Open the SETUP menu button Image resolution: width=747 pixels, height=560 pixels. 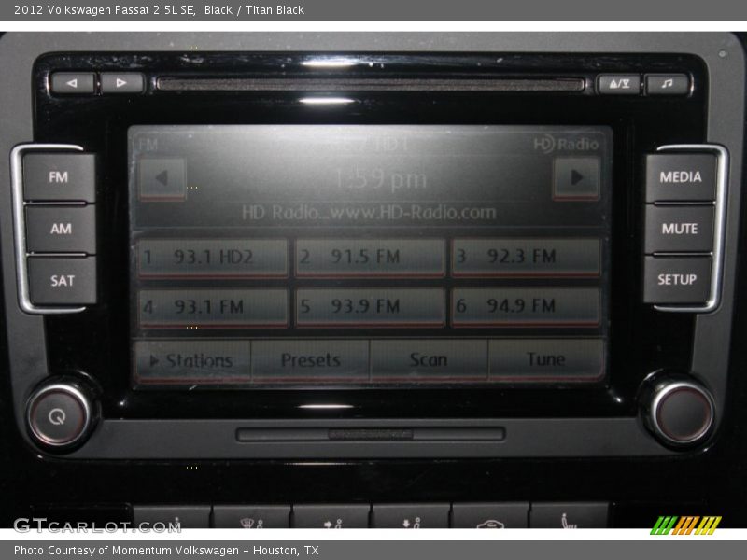(677, 279)
